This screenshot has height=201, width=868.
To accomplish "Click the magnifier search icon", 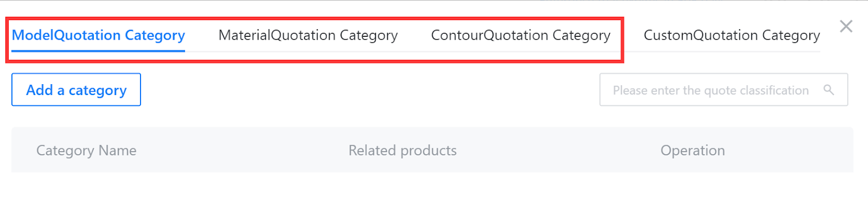I will point(828,90).
